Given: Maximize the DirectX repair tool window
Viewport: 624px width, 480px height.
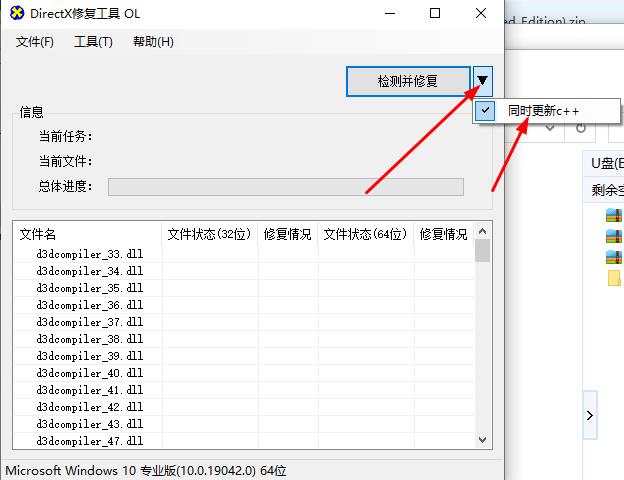Looking at the screenshot, I should [x=435, y=14].
